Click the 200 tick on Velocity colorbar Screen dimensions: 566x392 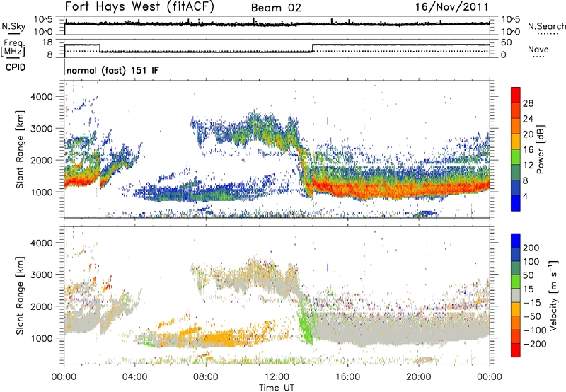(x=531, y=248)
